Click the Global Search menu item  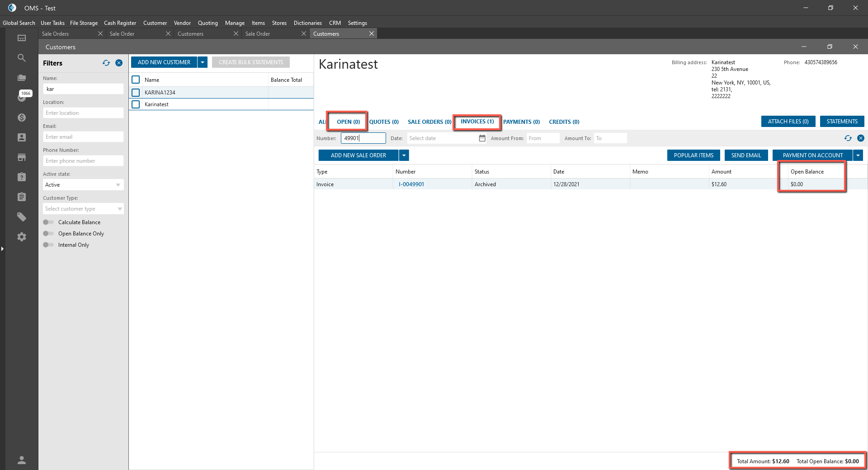tap(19, 23)
